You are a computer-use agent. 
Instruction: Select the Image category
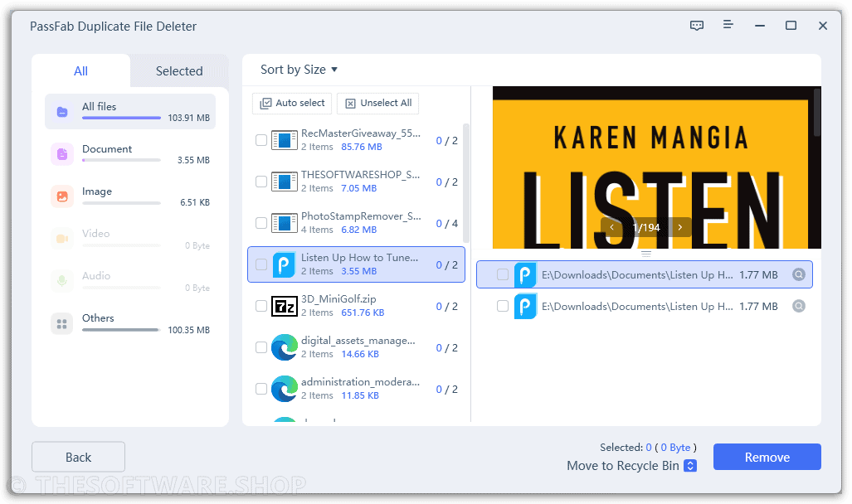click(x=130, y=196)
